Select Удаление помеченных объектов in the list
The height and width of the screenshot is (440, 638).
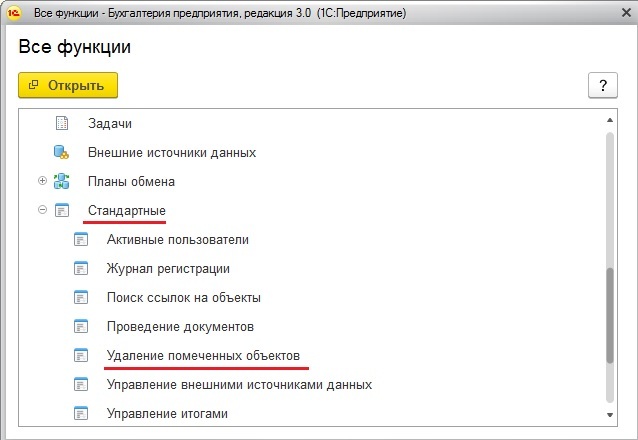pyautogui.click(x=202, y=356)
